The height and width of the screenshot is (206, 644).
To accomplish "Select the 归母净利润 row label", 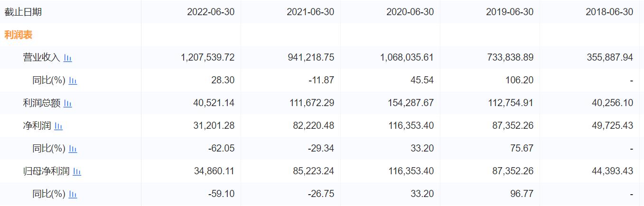I will [x=46, y=171].
